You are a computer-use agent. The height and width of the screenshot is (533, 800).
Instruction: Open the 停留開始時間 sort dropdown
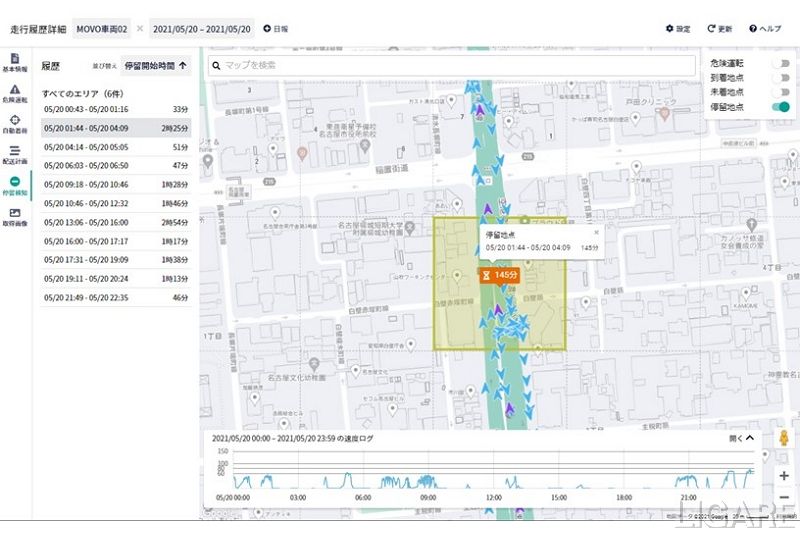[157, 66]
